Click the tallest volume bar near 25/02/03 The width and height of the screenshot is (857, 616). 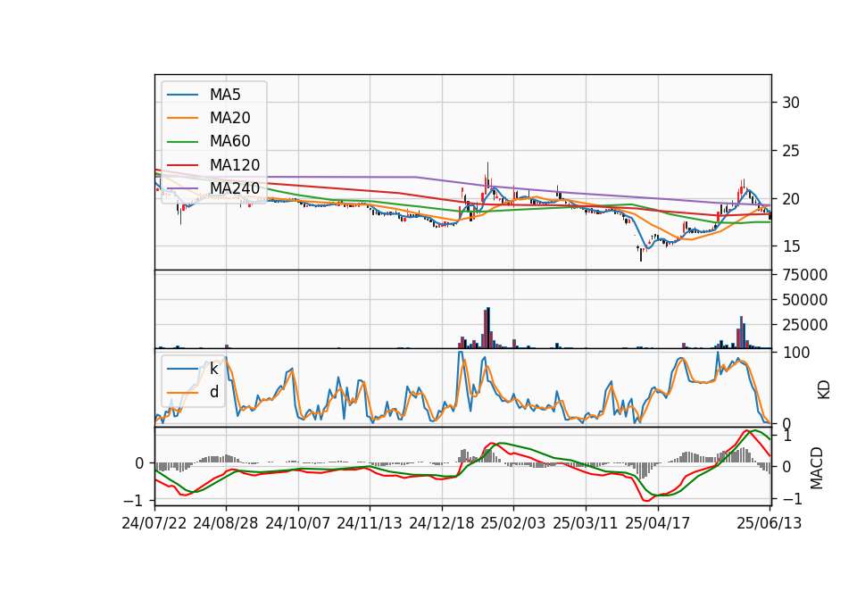488,328
